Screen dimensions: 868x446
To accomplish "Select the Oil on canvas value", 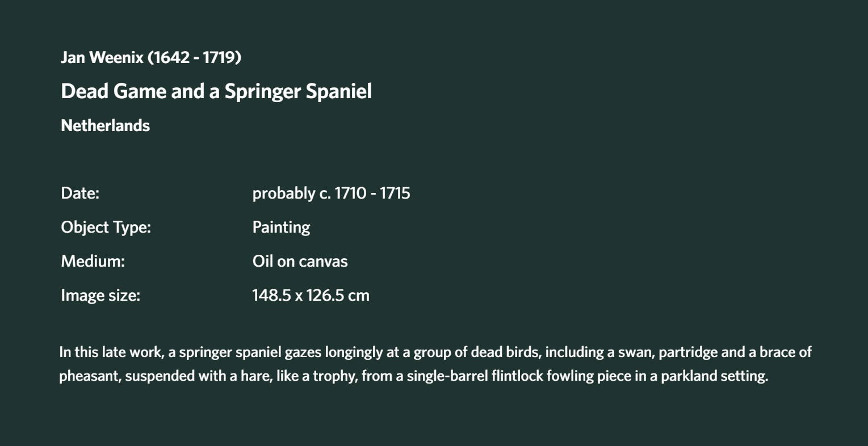I will pyautogui.click(x=300, y=261).
